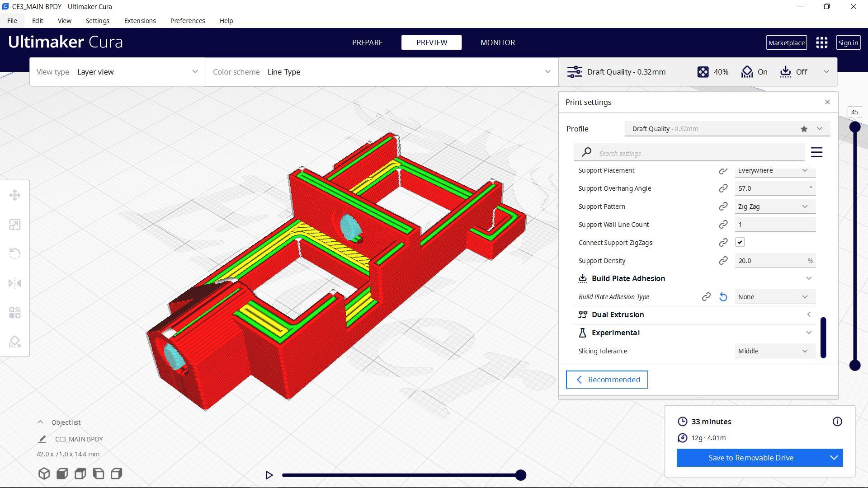Toggle Connect Support ZigZags checkbox
This screenshot has height=488, width=868.
740,243
